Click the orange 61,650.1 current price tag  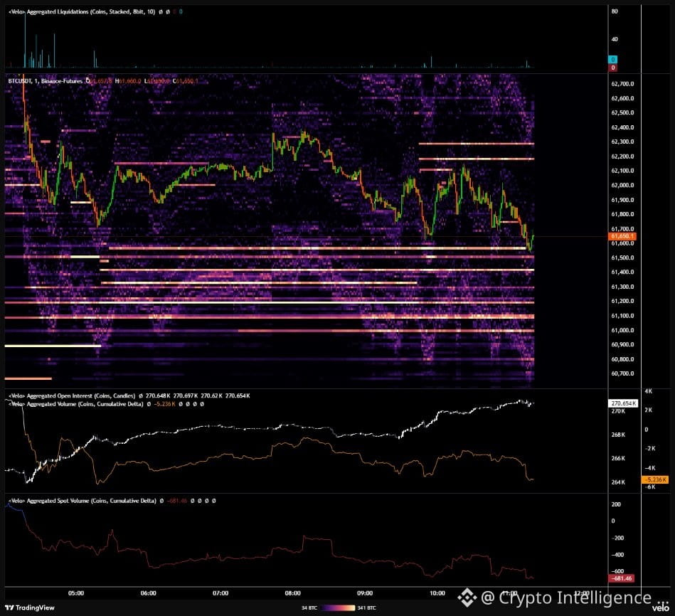pyautogui.click(x=622, y=236)
